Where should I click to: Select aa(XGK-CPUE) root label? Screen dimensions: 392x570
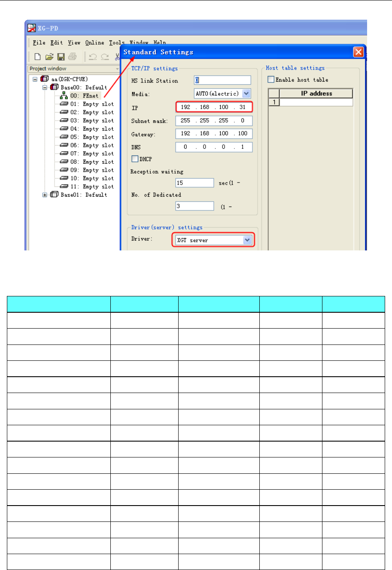tap(70, 79)
